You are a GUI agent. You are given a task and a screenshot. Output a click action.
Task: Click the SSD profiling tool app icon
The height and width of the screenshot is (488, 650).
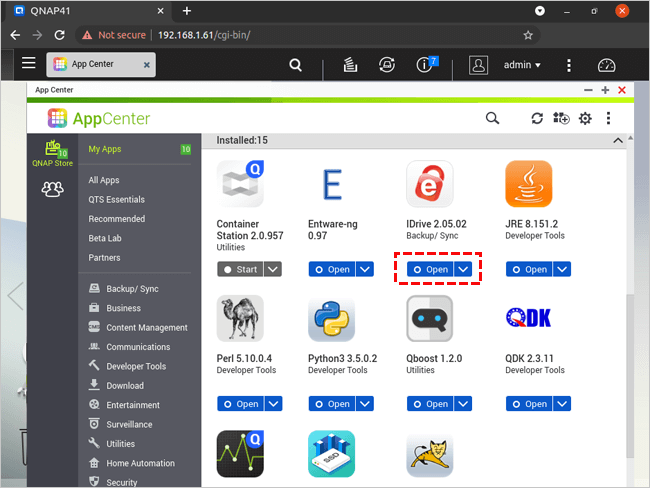coord(332,454)
